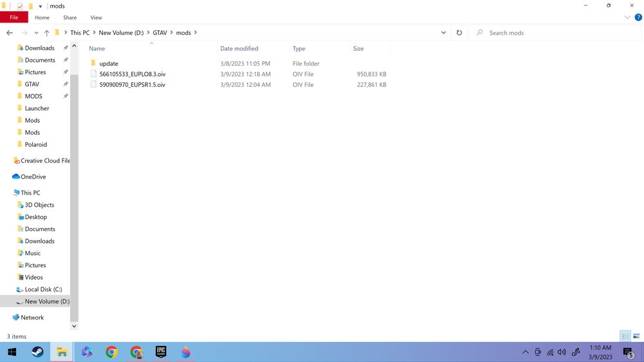
Task: Open the chevron after GTAV breadcrumb
Action: coord(172,32)
